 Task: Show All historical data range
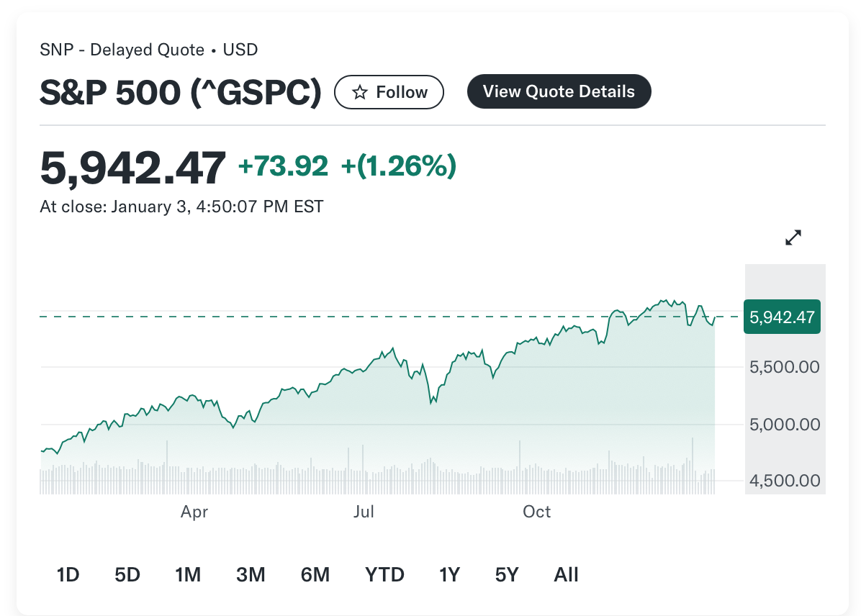[x=566, y=574]
